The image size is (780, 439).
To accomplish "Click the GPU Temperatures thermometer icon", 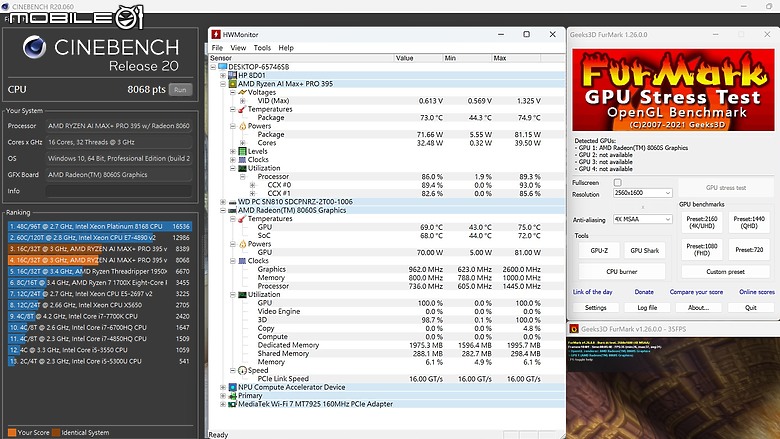I will tap(242, 219).
